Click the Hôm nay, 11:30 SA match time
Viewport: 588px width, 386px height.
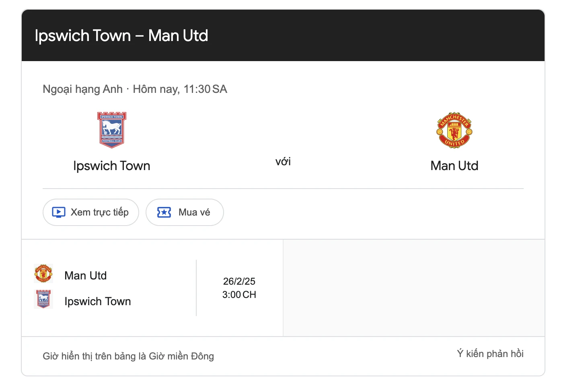pos(180,89)
